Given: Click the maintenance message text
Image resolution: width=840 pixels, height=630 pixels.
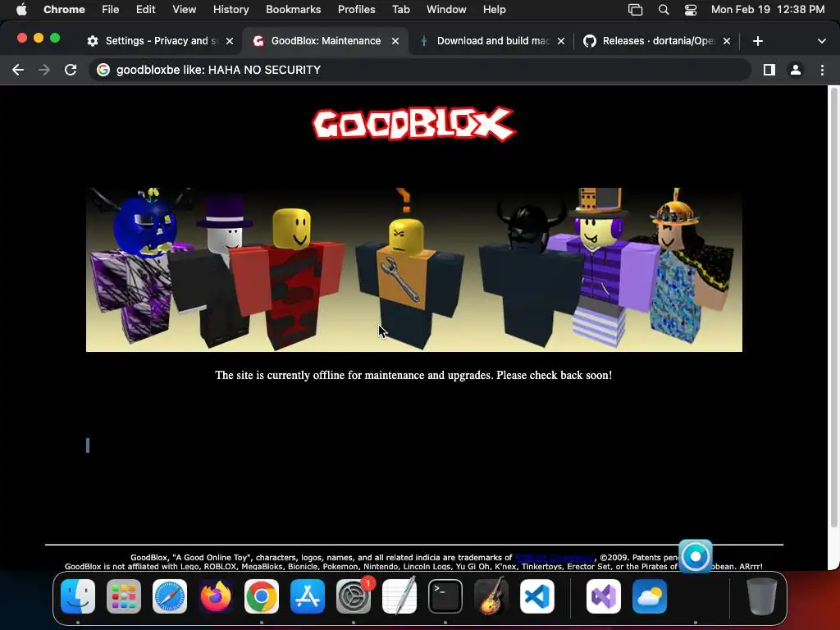Looking at the screenshot, I should click(x=413, y=375).
